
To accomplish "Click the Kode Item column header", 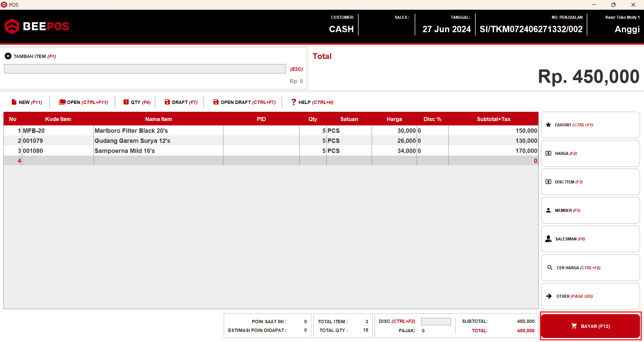I will 58,119.
